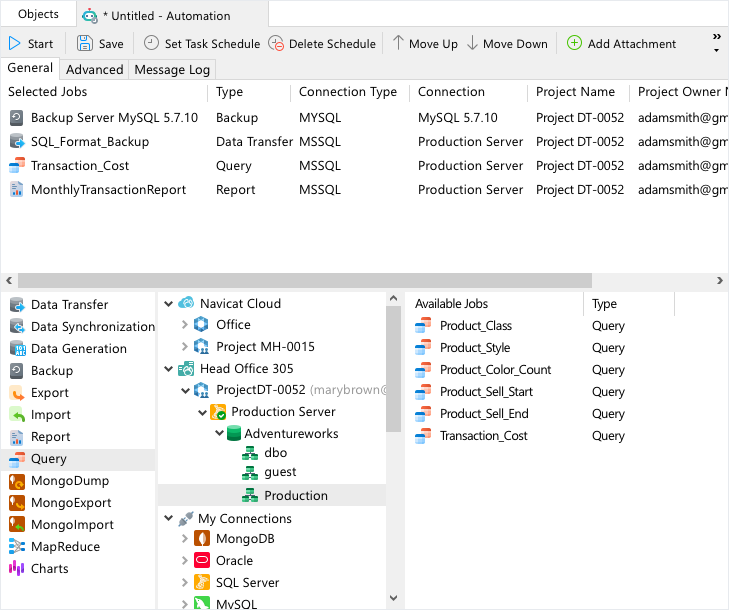The image size is (729, 610).
Task: Select the dbo schema in tree
Action: [275, 453]
